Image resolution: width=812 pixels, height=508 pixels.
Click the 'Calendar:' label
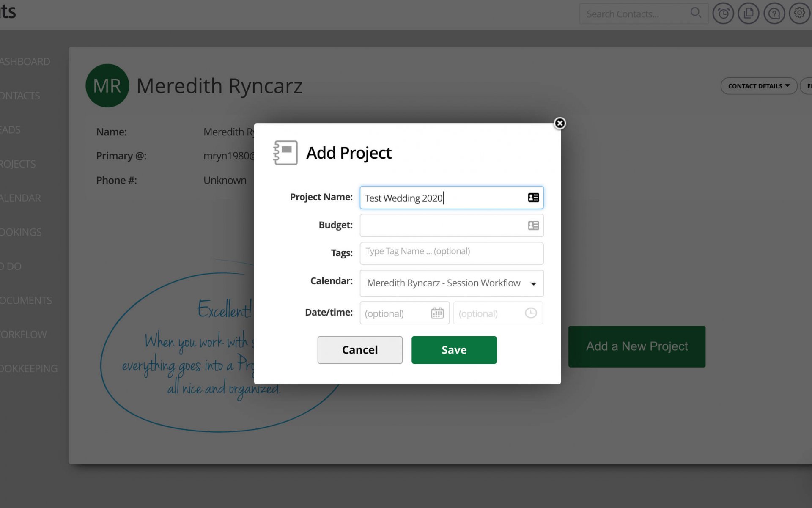(331, 281)
